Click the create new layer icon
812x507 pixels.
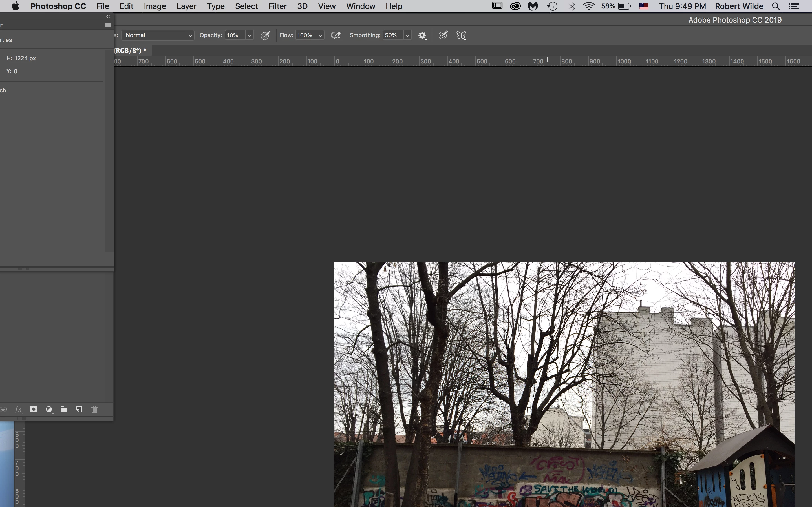click(x=79, y=409)
